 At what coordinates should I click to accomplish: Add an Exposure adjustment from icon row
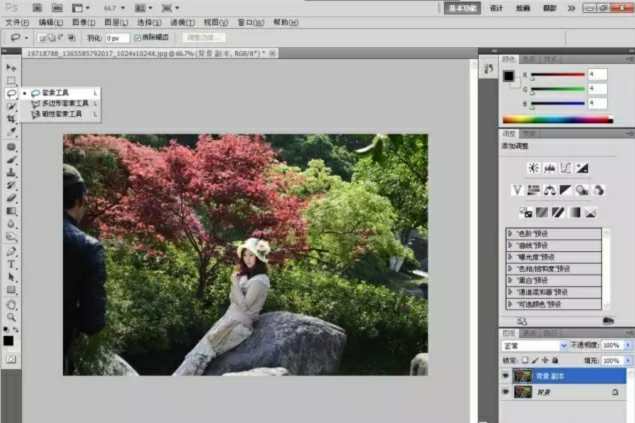(x=582, y=168)
